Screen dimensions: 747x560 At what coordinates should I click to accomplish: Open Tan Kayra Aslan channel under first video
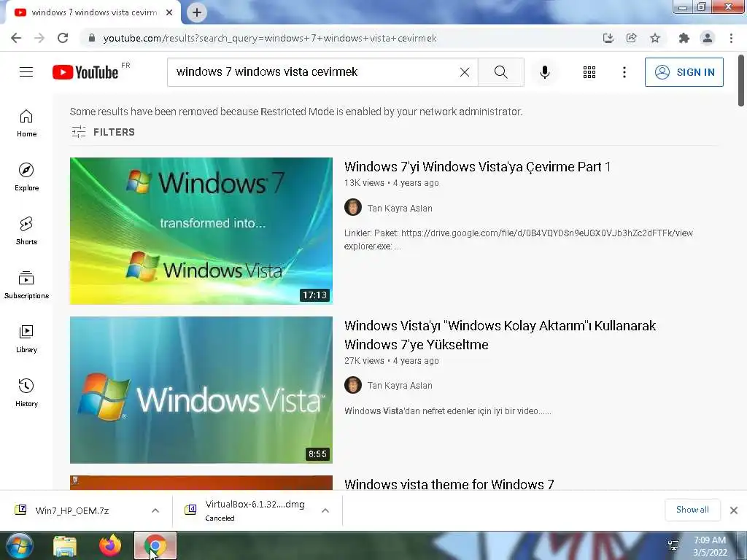pos(400,208)
